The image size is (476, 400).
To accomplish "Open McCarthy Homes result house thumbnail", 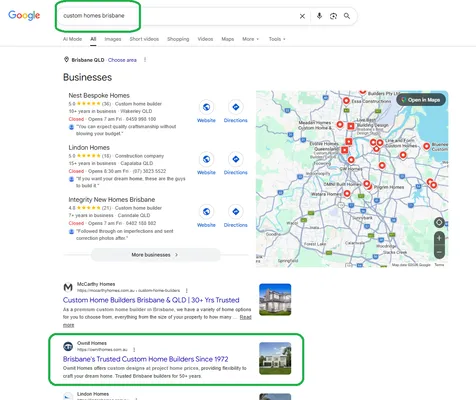I will (275, 299).
